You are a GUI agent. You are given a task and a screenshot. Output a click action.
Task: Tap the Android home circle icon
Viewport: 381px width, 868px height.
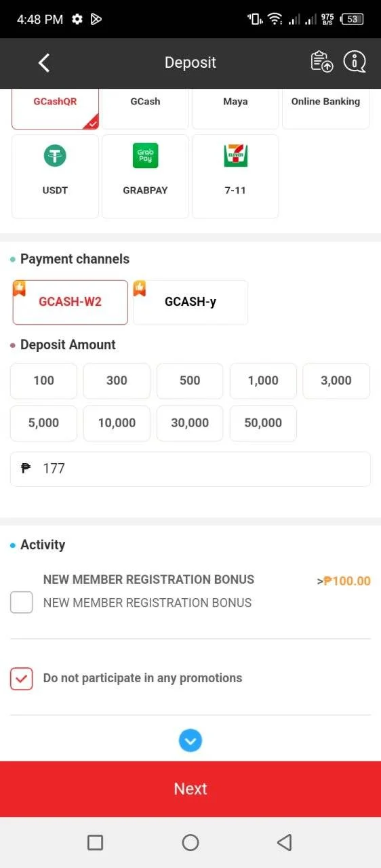click(190, 842)
